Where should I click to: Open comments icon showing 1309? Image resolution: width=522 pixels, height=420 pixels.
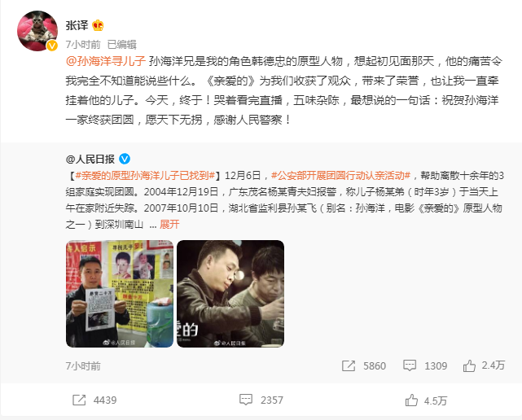point(410,365)
